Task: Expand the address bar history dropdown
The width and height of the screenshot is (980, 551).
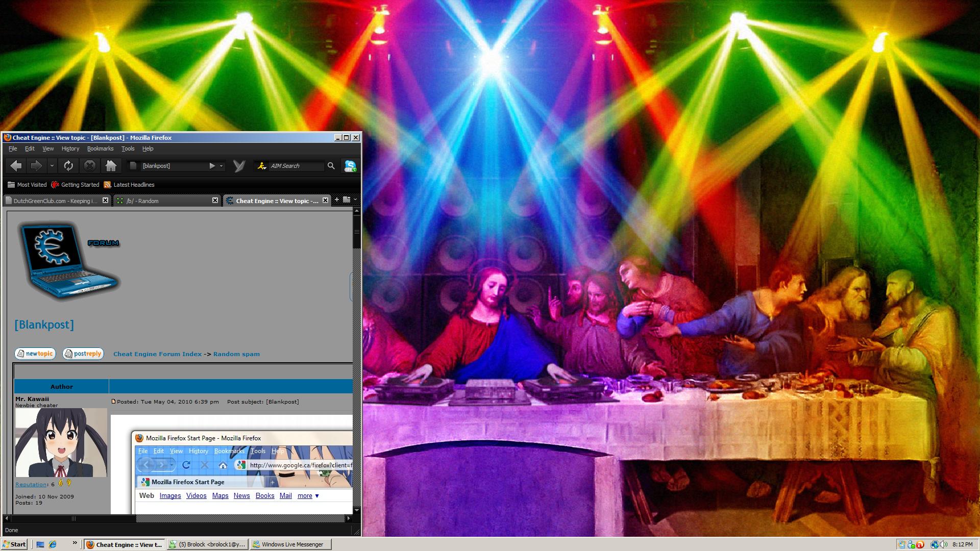Action: [221, 166]
